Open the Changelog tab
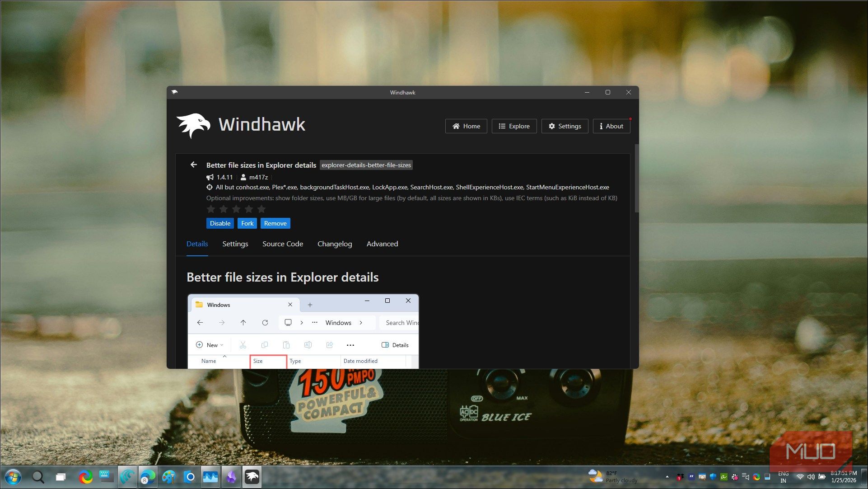This screenshot has width=868, height=489. click(335, 244)
